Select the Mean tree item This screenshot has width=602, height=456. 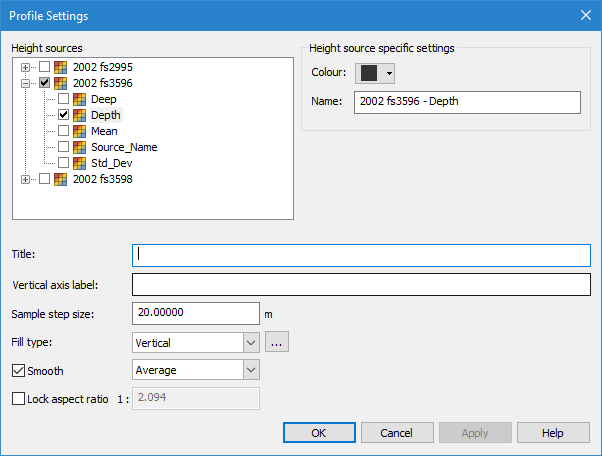[x=104, y=131]
